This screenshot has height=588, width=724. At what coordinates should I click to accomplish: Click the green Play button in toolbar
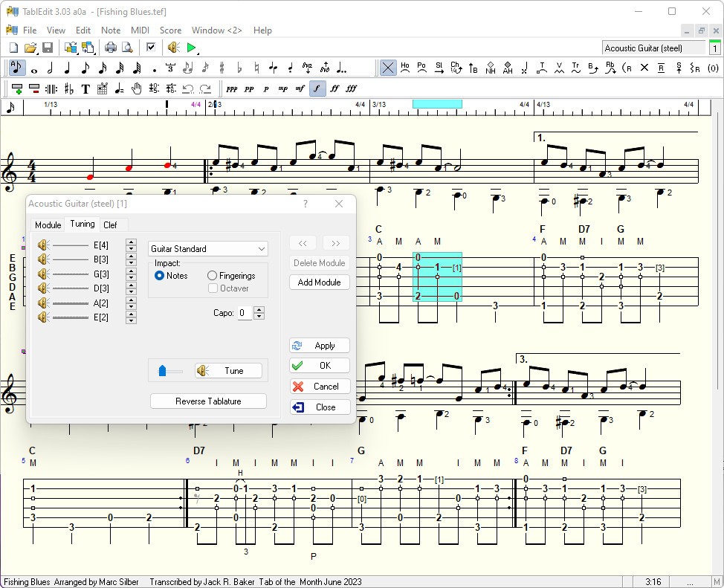tap(191, 48)
